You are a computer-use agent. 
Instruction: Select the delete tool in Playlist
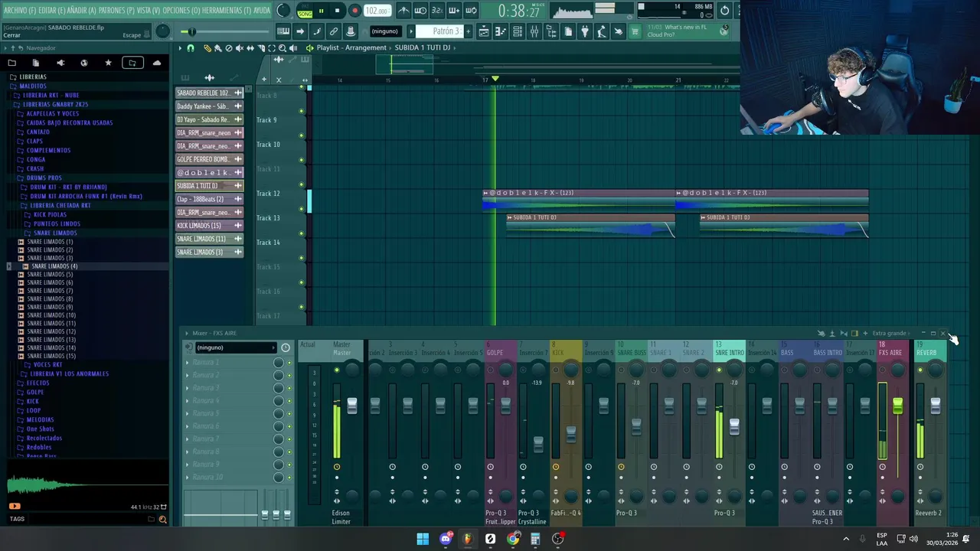point(228,48)
